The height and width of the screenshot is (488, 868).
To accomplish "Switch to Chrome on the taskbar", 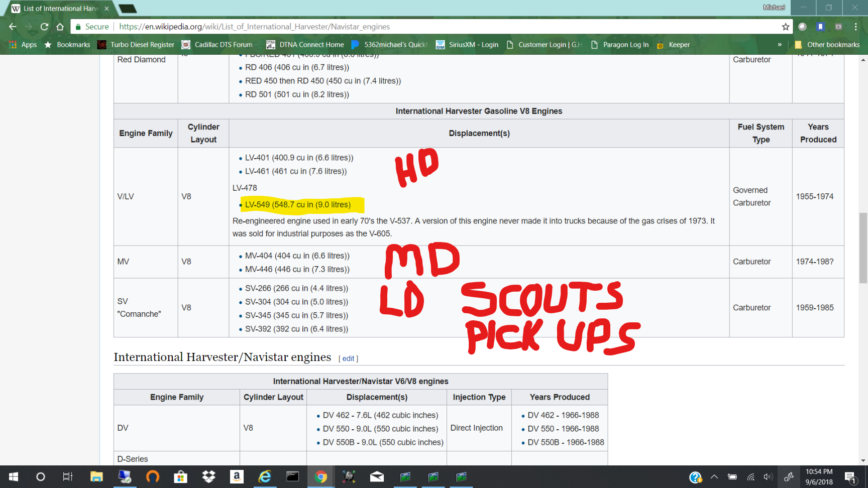I will tap(320, 476).
